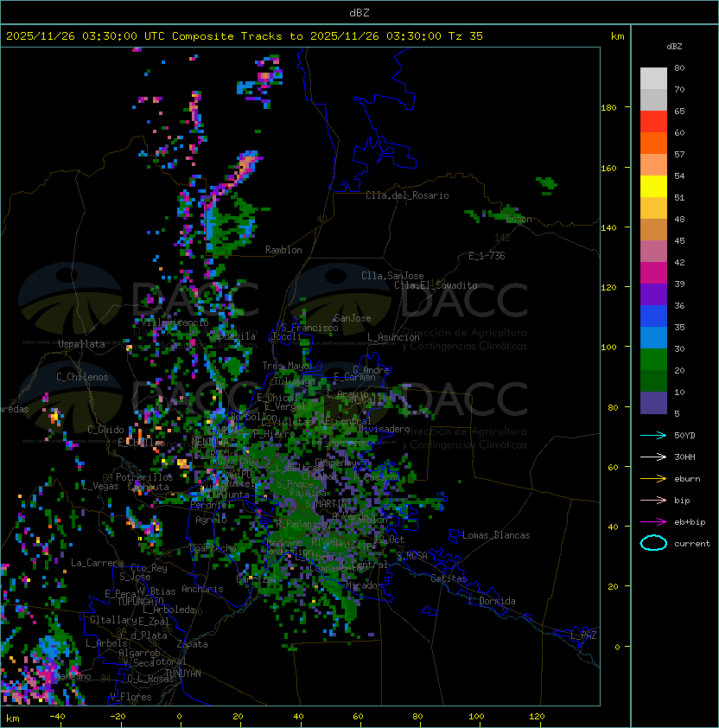The image size is (719, 728).
Task: Click the '-40' tick on the bottom axis
Action: 57,717
